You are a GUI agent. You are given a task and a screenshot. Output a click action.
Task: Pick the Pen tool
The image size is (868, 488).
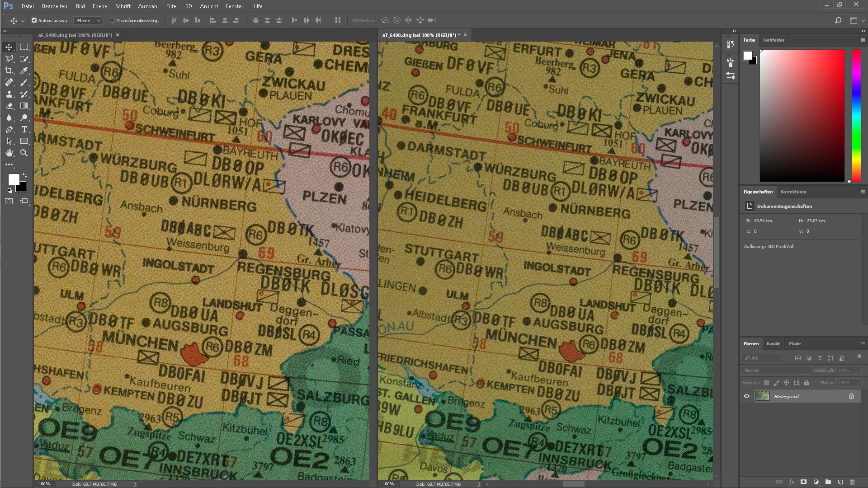(x=9, y=129)
